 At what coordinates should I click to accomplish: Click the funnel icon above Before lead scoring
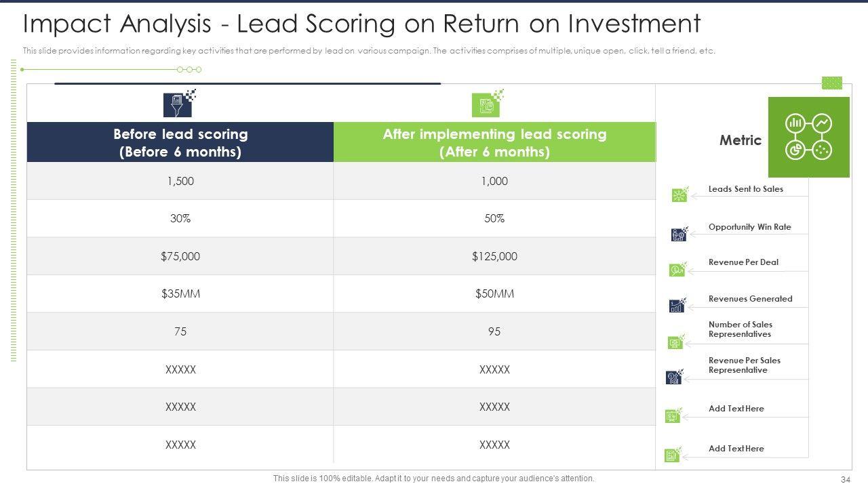[x=178, y=105]
